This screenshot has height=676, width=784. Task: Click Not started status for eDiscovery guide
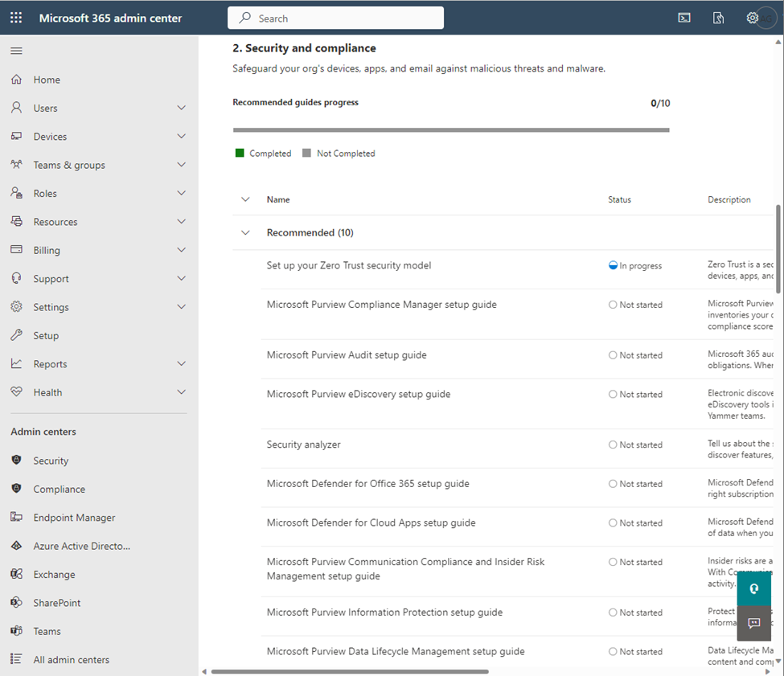(635, 394)
